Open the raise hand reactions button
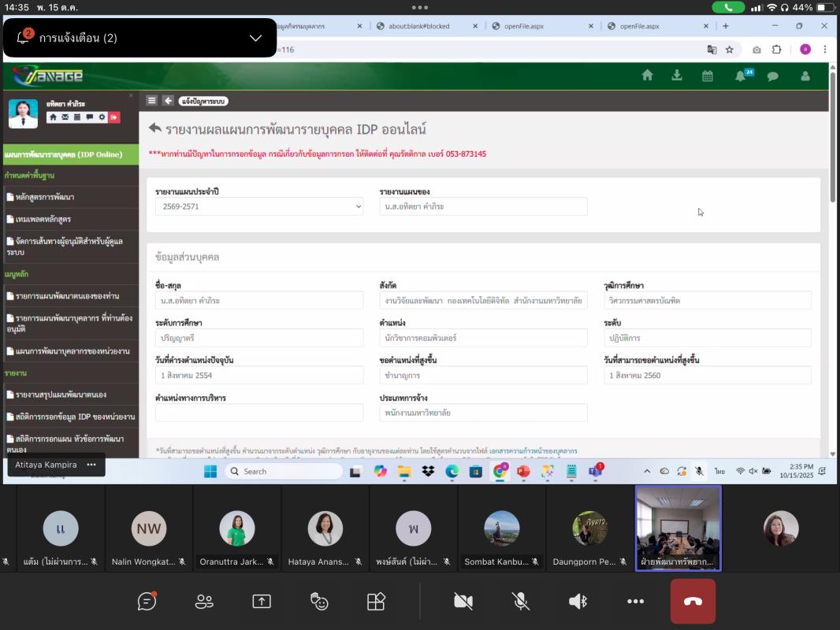 318,601
